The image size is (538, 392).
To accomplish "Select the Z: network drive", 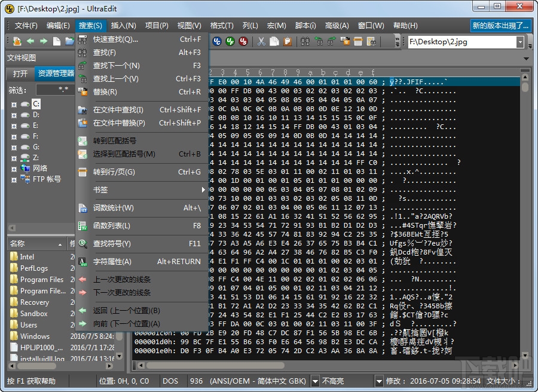I will coord(36,158).
